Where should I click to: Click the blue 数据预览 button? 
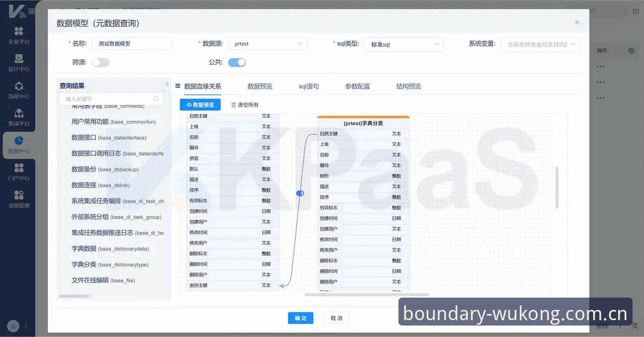pos(200,105)
